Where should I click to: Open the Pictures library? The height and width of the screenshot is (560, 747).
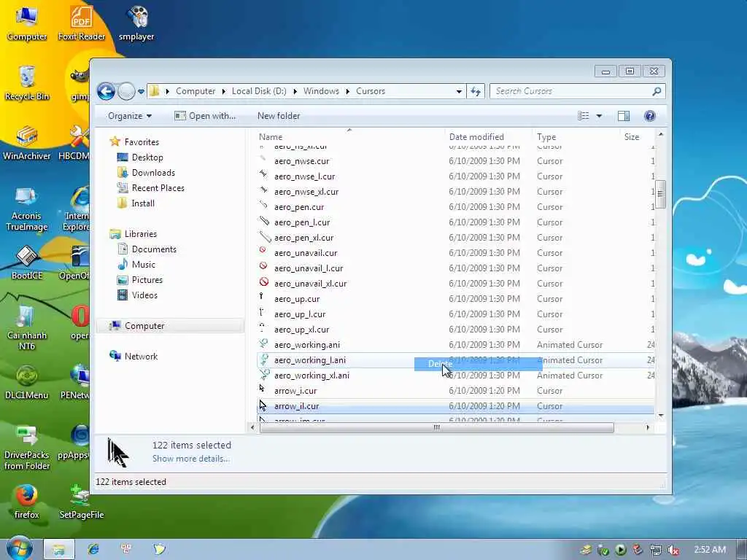click(147, 279)
